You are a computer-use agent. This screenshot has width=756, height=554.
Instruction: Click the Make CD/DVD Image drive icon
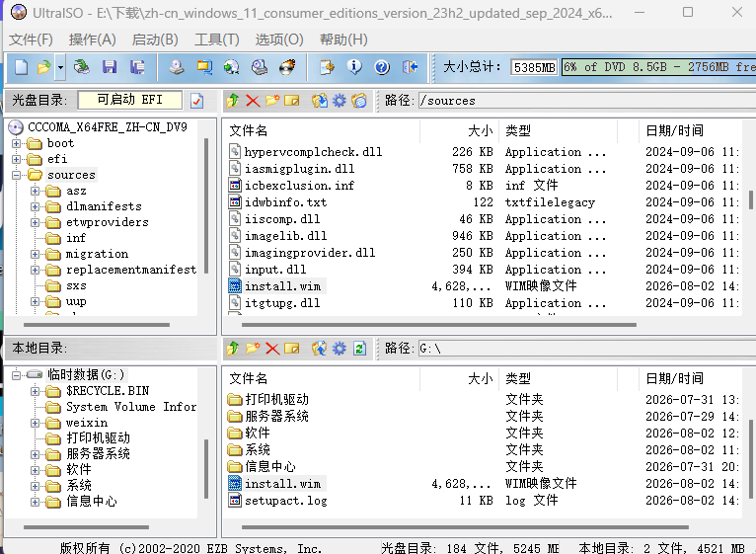(177, 67)
